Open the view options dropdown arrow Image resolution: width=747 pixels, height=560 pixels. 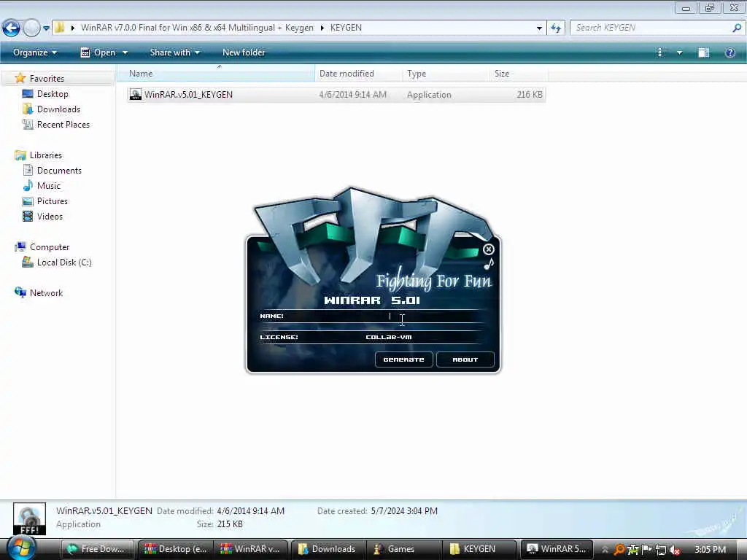(x=679, y=52)
